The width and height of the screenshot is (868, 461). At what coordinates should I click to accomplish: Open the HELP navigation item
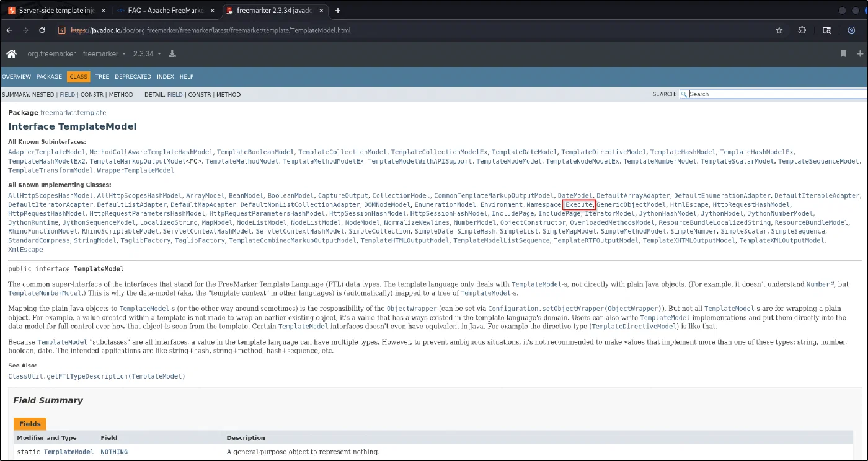coord(187,77)
